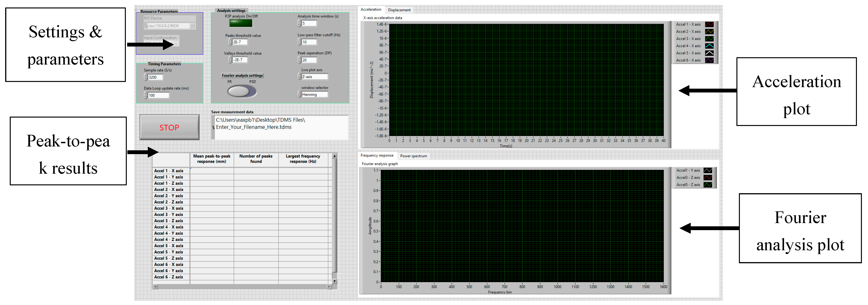This screenshot has height=305, width=868.
Task: Switch to the Displacement tab
Action: (x=399, y=10)
